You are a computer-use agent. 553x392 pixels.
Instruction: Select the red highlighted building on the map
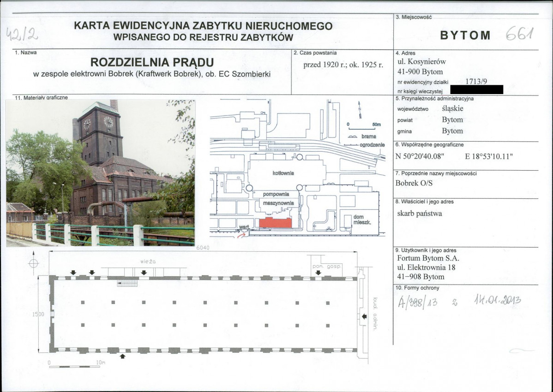(x=275, y=223)
